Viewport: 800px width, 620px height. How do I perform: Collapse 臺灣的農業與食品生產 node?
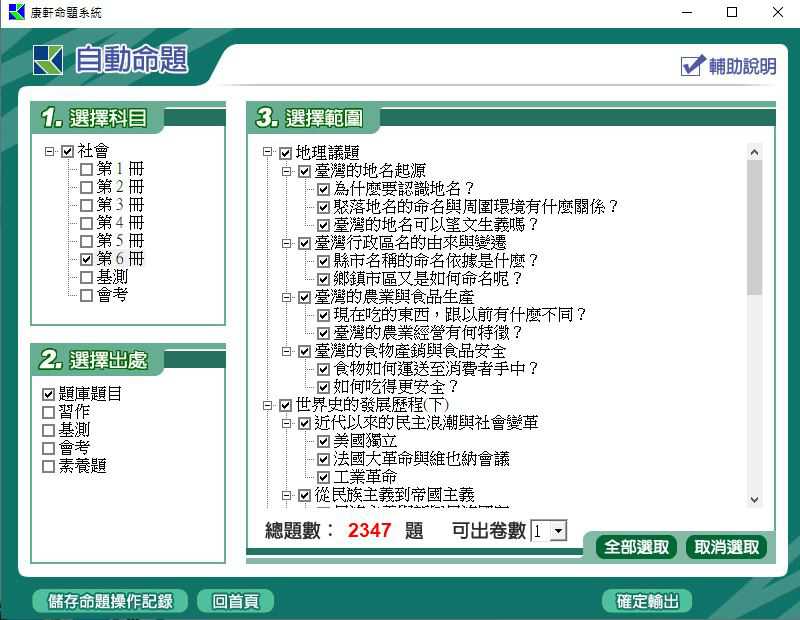coord(286,297)
